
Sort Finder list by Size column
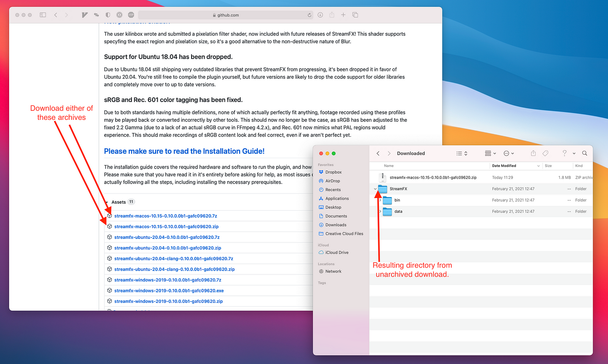(548, 166)
